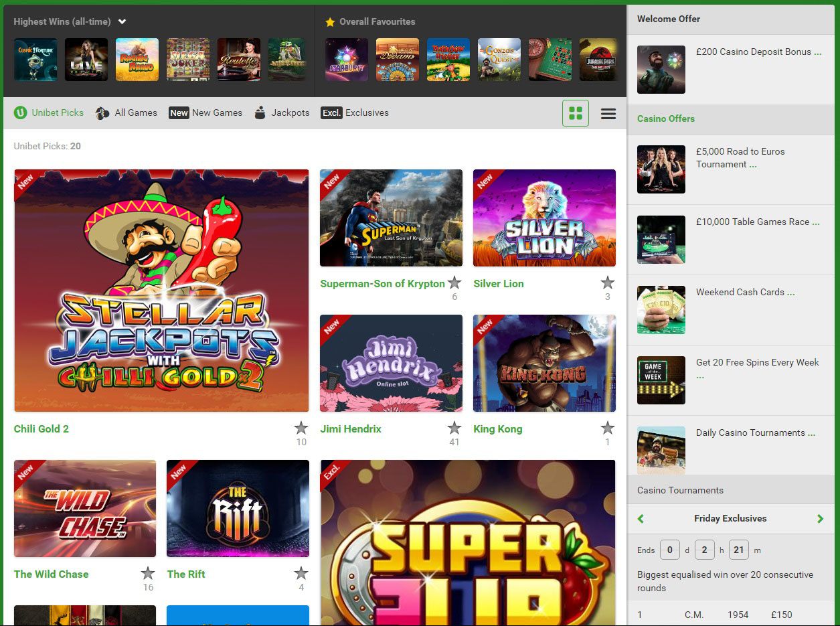Viewport: 840px width, 626px height.
Task: Click the Friday Exclusives tournament title
Action: 730,519
